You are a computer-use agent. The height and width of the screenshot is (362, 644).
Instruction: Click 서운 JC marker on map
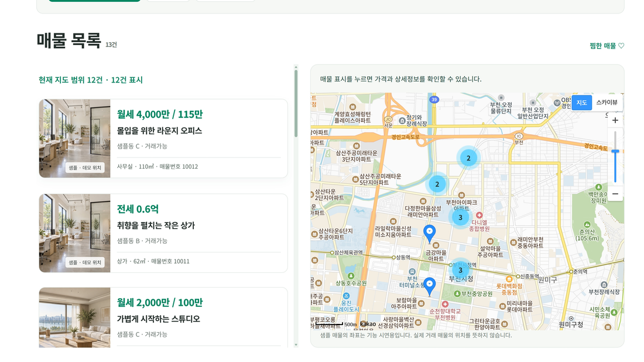click(388, 119)
